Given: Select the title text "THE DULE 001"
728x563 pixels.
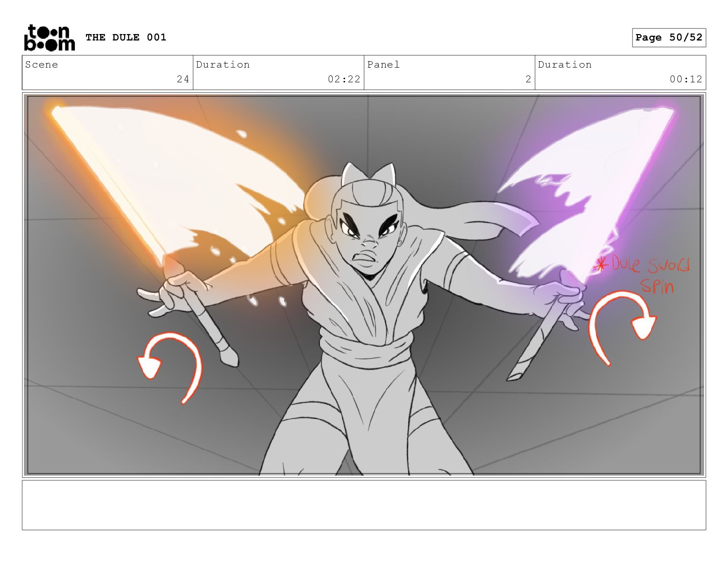Looking at the screenshot, I should pyautogui.click(x=126, y=37).
